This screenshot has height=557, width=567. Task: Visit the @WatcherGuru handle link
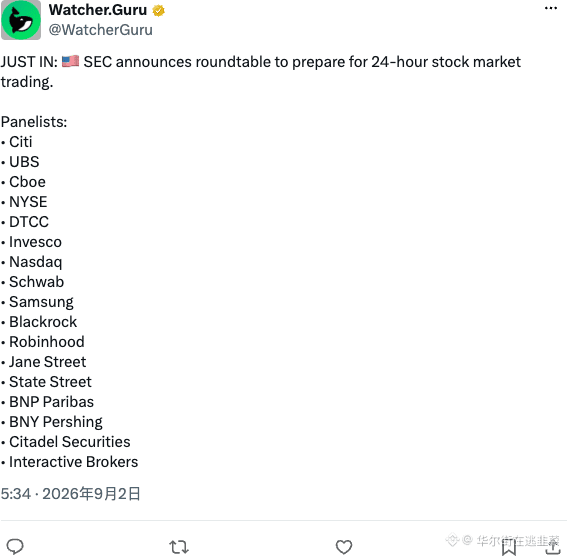pyautogui.click(x=101, y=30)
